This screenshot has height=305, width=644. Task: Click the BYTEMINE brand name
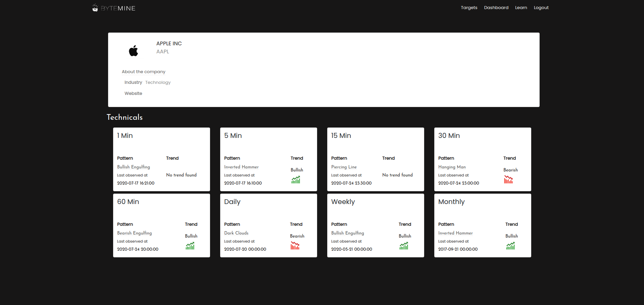[118, 8]
